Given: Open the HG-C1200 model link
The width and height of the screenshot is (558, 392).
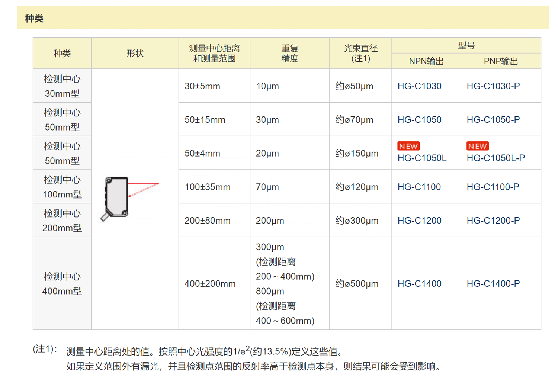Looking at the screenshot, I should pos(419,221).
